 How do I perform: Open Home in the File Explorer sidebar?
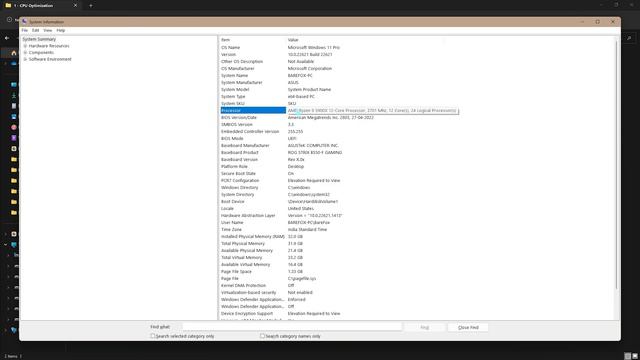(14, 53)
